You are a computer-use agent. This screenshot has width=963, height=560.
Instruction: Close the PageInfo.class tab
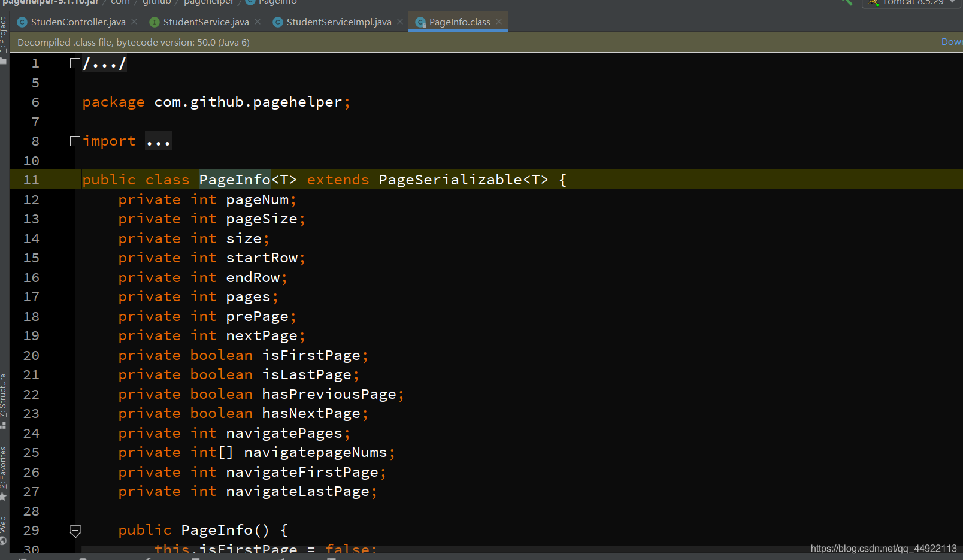[499, 22]
